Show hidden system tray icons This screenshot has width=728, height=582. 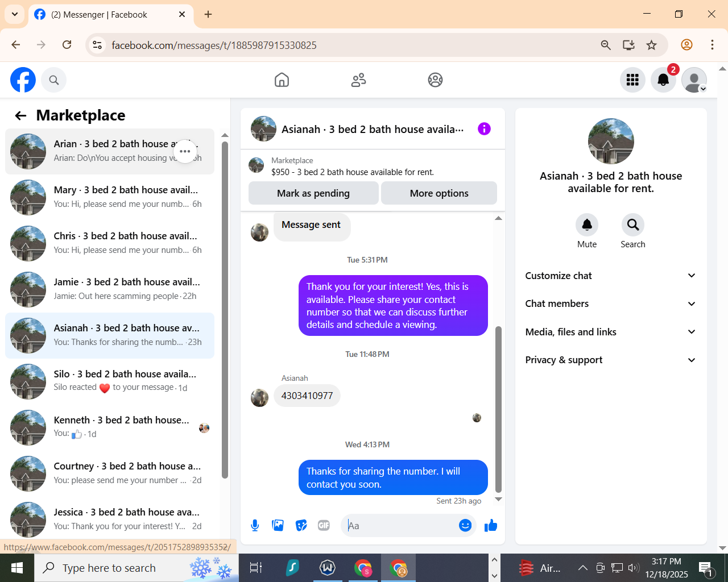(582, 568)
